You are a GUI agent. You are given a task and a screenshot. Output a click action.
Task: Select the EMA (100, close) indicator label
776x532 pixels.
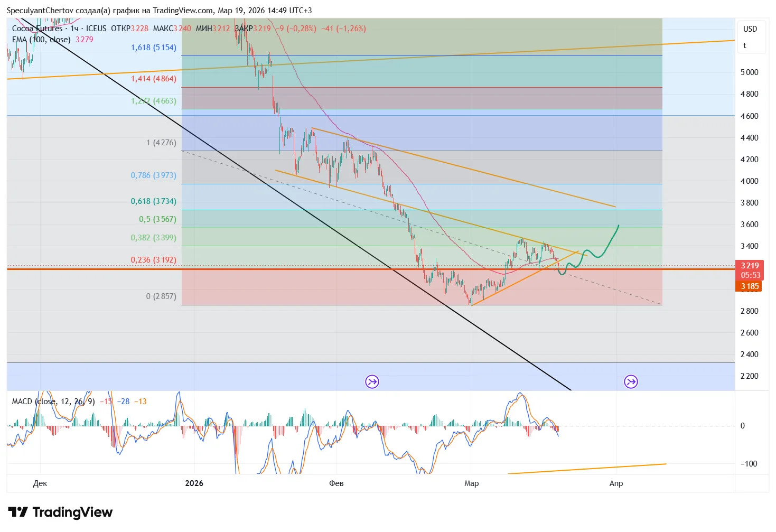[41, 40]
